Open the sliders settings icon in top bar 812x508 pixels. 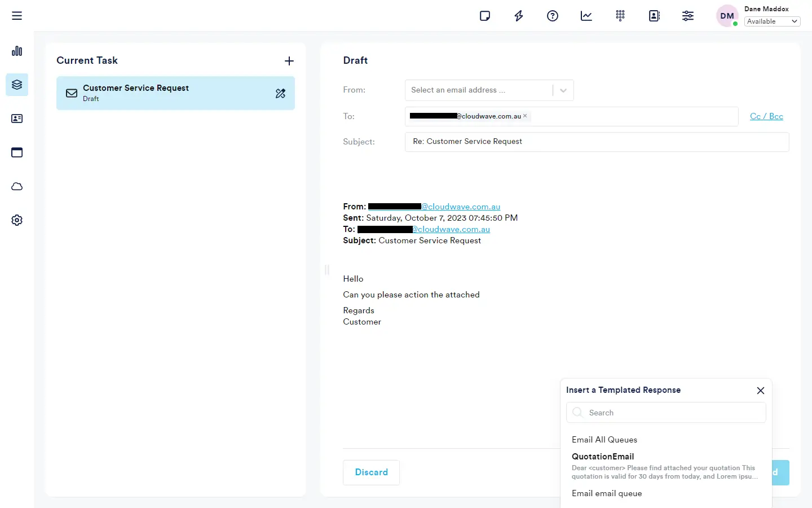tap(688, 16)
